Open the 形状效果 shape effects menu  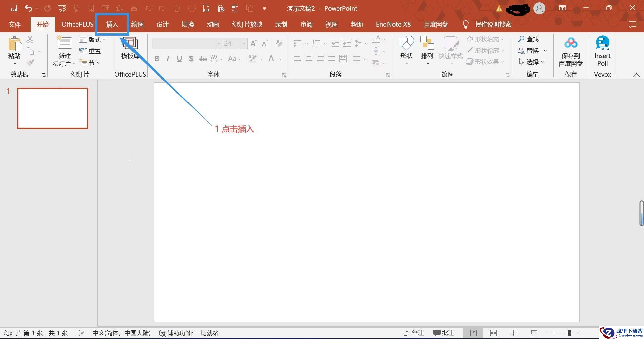[x=485, y=62]
